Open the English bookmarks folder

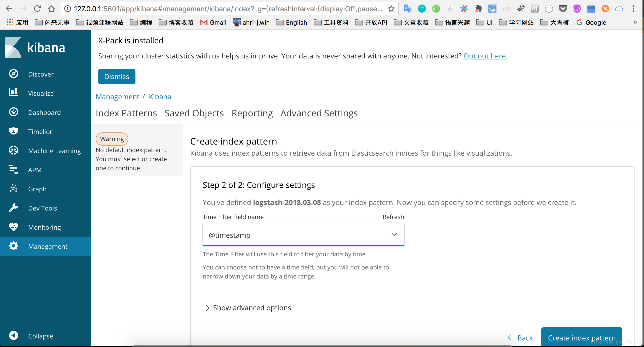pos(292,22)
